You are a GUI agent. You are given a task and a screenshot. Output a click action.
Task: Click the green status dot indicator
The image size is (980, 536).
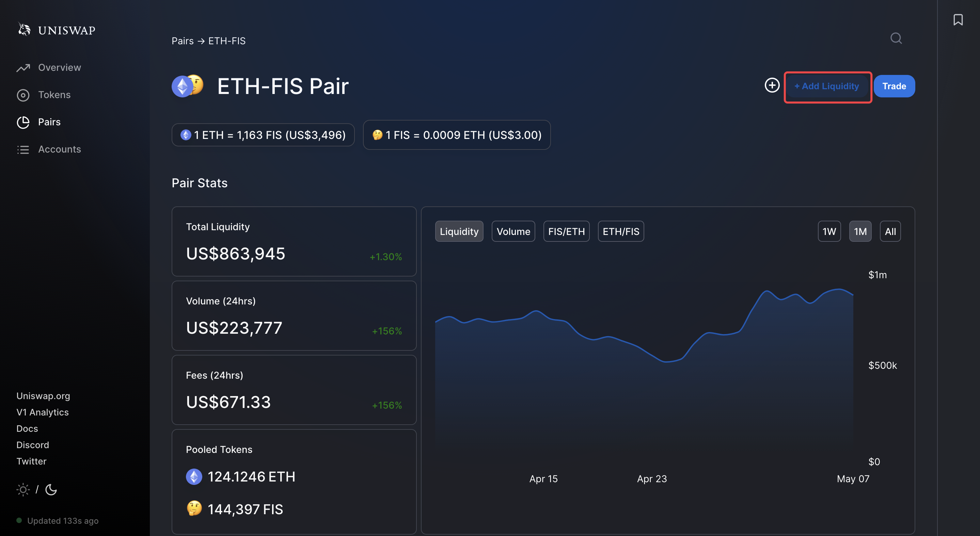[19, 520]
